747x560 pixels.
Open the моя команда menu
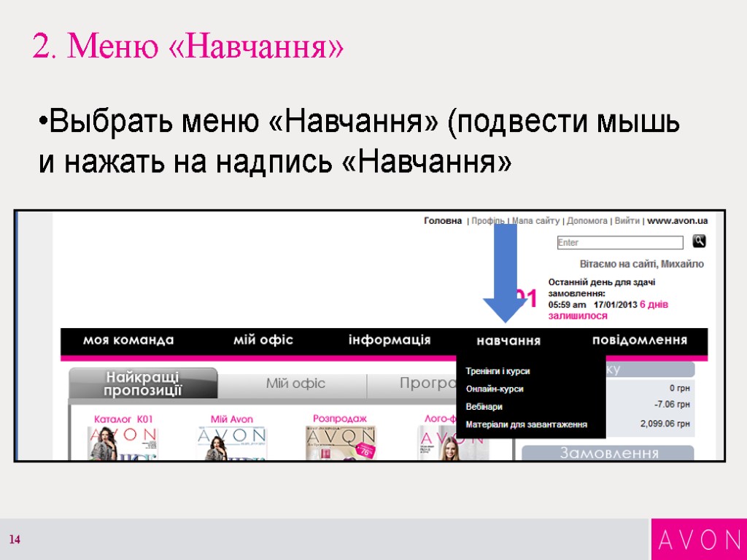tap(128, 340)
